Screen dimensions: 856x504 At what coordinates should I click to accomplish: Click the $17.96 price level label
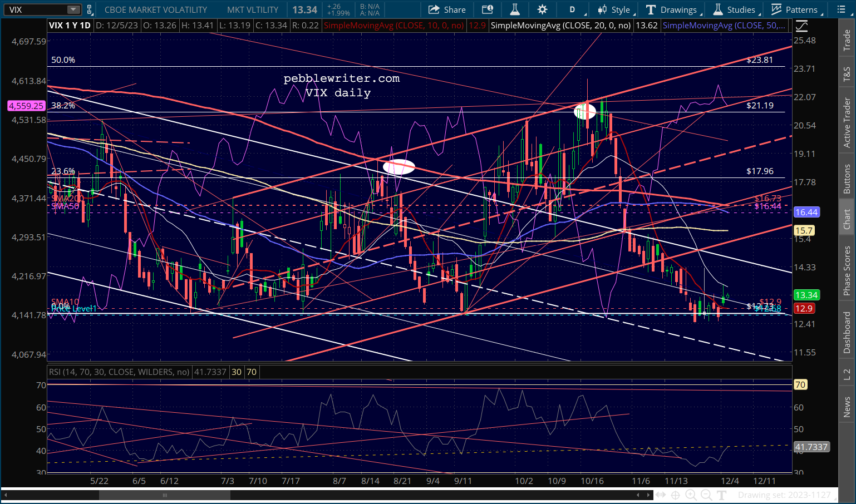point(760,171)
